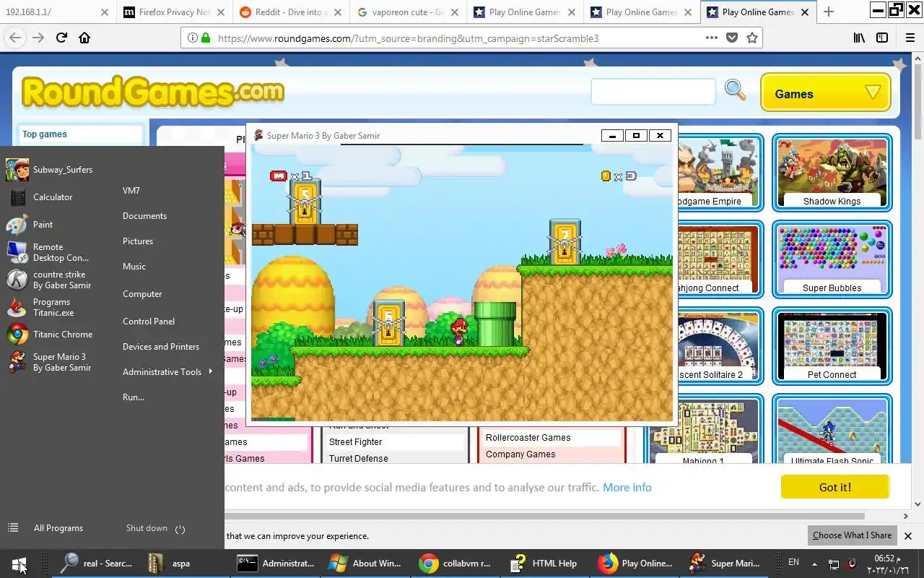
Task: Open Control Panel from Start menu
Action: 149,322
